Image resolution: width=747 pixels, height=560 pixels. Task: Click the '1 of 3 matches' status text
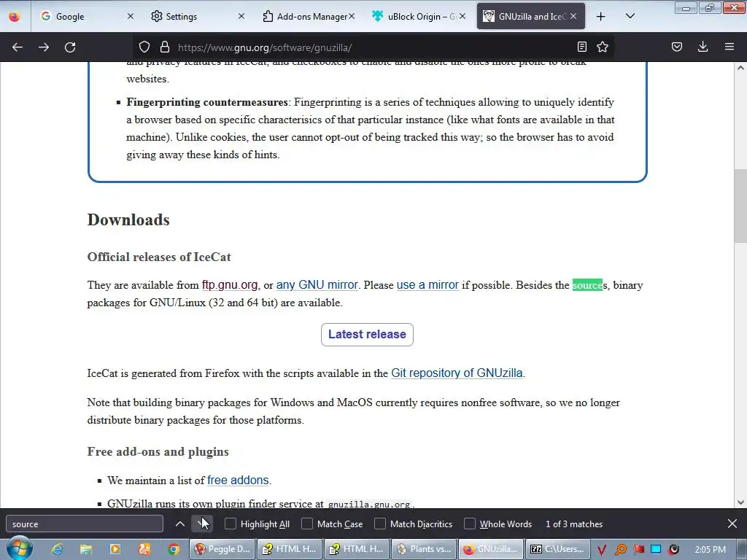574,524
